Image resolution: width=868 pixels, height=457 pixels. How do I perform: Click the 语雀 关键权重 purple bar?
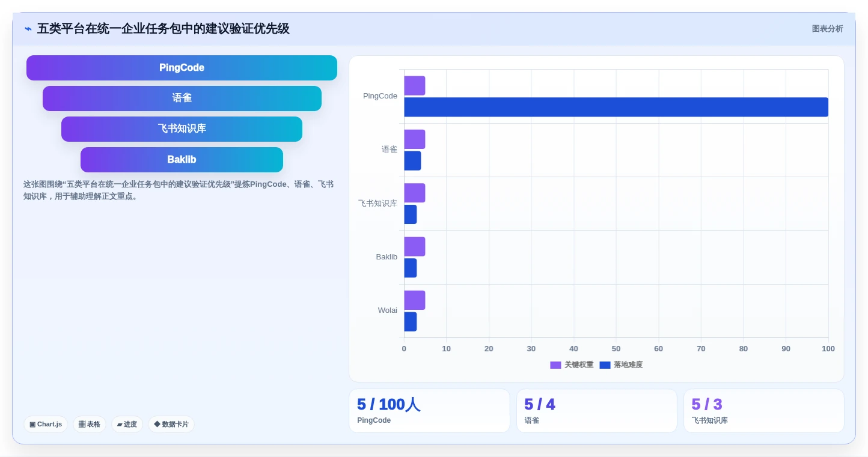coord(415,139)
